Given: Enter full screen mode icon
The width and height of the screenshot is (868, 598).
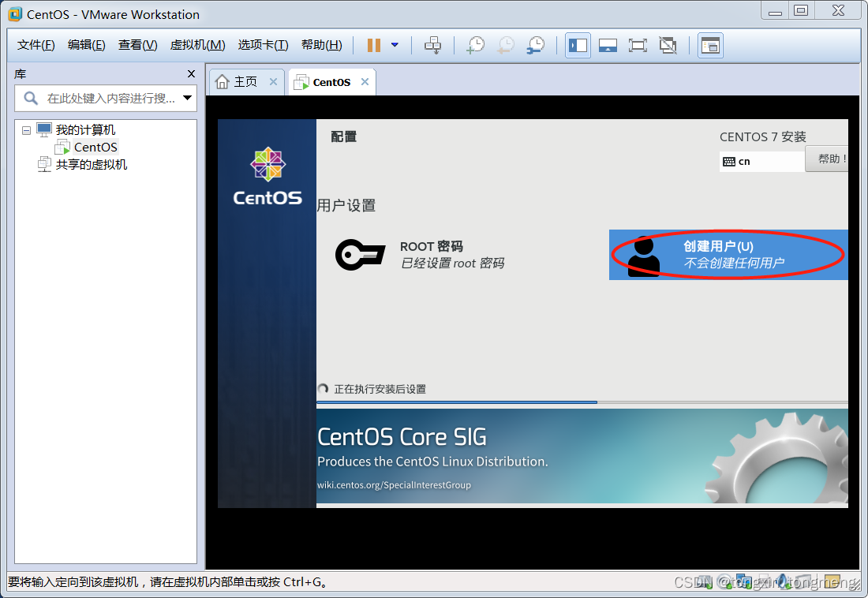Looking at the screenshot, I should tap(638, 46).
